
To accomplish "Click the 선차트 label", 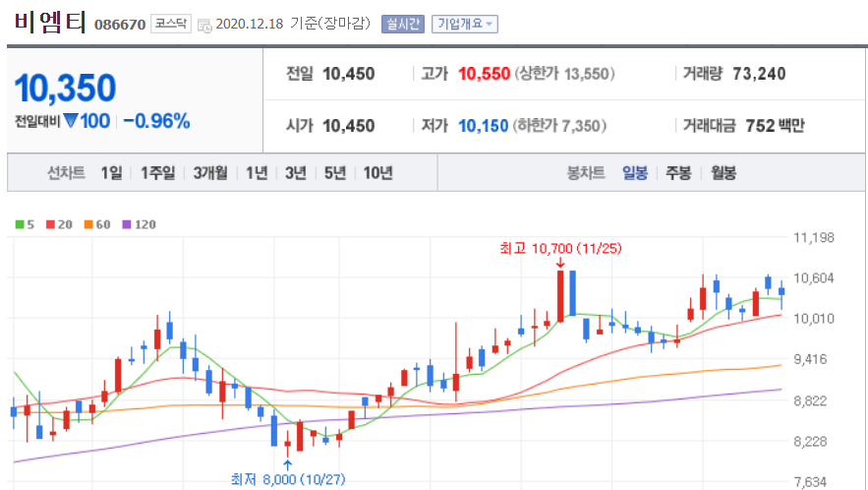I will tap(66, 173).
